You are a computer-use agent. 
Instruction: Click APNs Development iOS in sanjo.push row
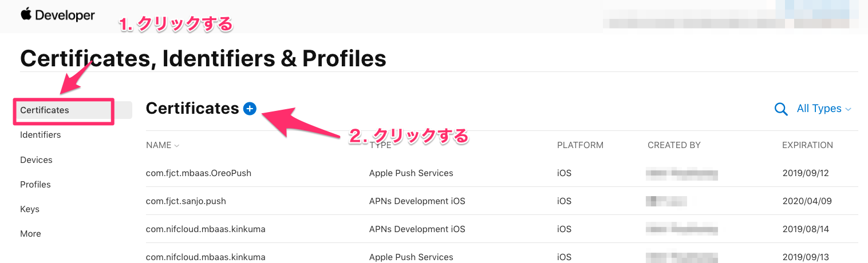click(x=417, y=201)
